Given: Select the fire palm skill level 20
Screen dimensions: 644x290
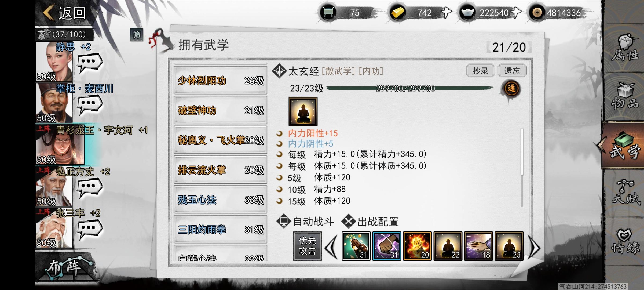Looking at the screenshot, I should [x=417, y=246].
